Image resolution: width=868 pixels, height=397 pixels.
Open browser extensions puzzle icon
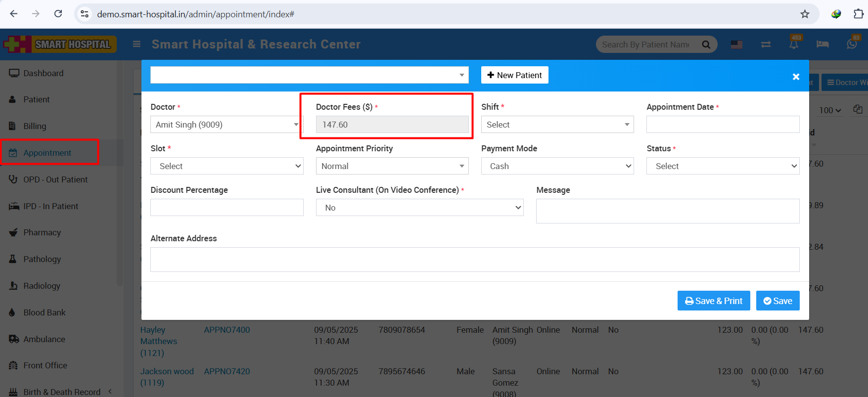pyautogui.click(x=859, y=14)
